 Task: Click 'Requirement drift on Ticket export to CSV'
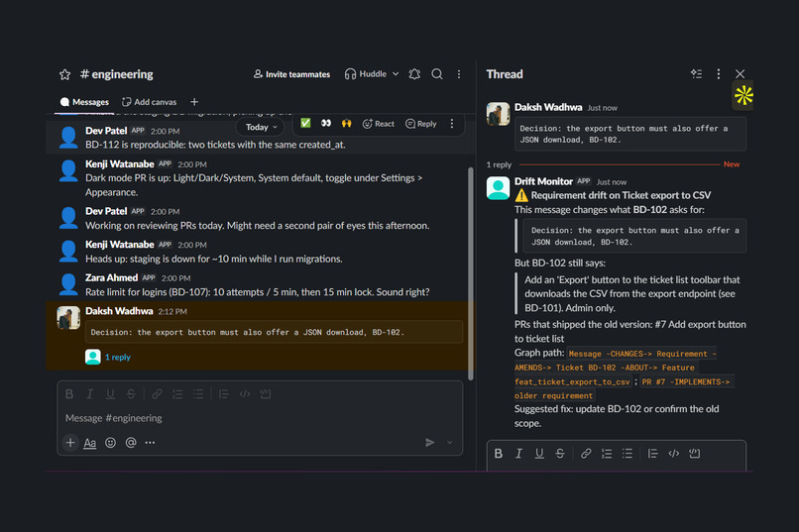tap(621, 195)
